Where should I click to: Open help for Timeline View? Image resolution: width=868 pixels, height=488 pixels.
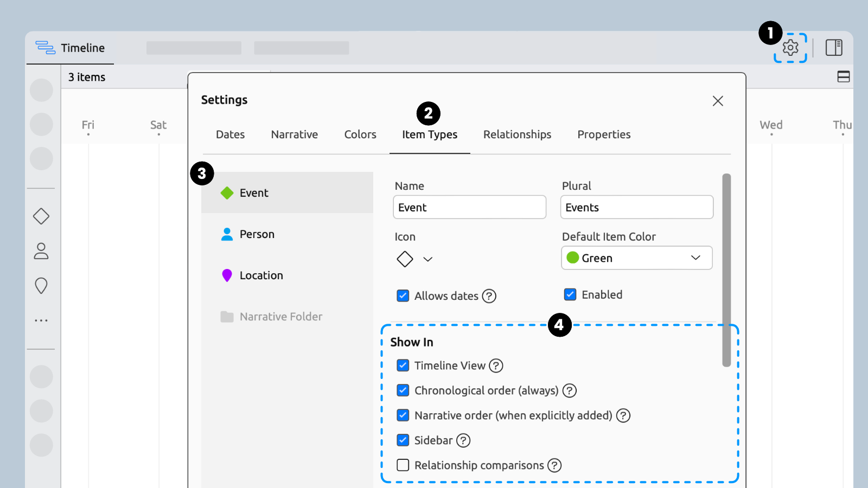496,366
